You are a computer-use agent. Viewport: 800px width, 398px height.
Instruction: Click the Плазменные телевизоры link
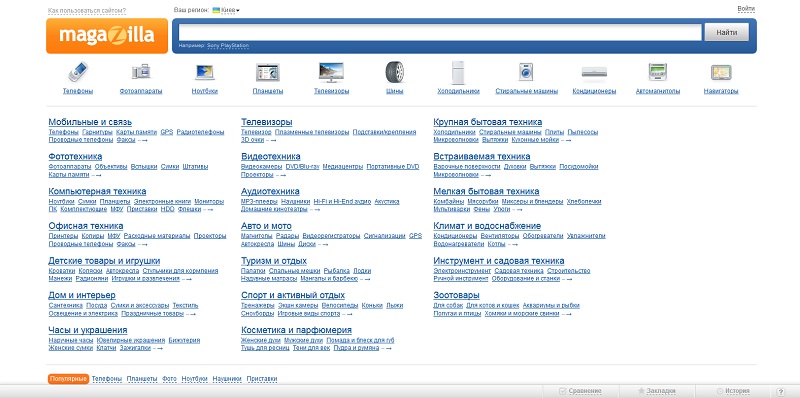[x=312, y=132]
